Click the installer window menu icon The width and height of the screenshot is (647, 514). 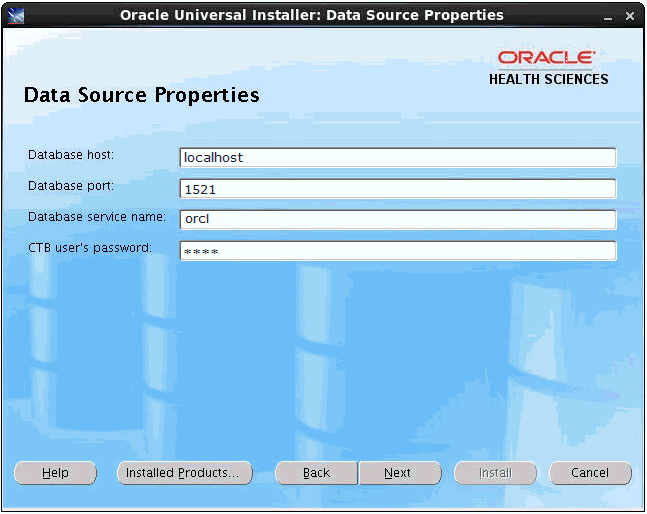coord(16,16)
